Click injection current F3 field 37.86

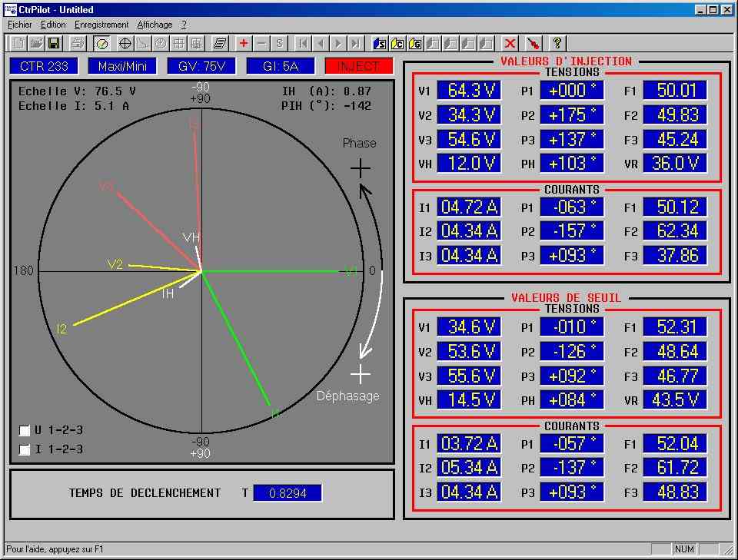tap(676, 255)
